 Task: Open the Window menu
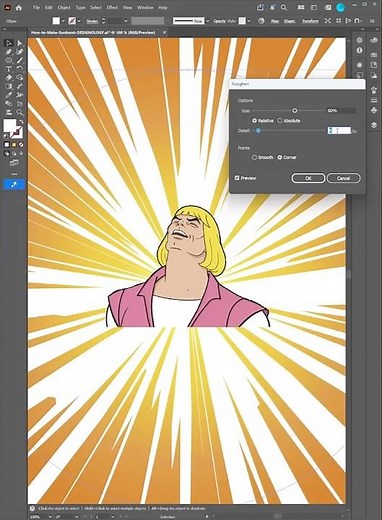(x=145, y=7)
